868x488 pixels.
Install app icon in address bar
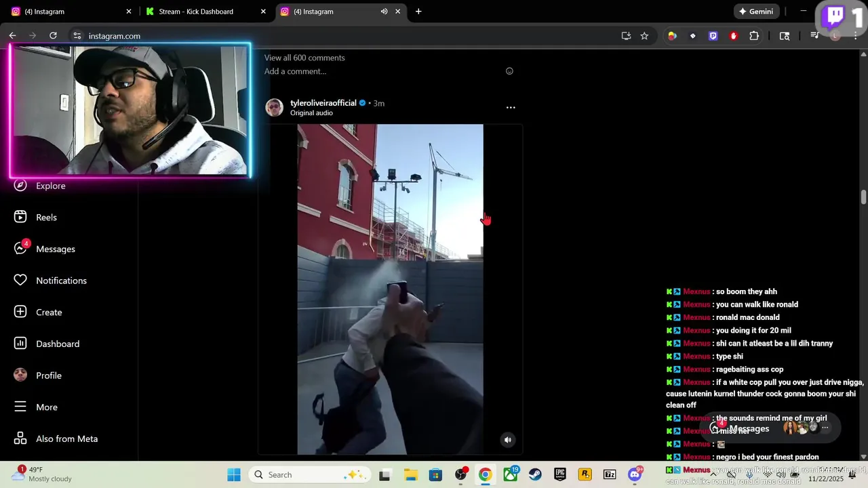(626, 36)
